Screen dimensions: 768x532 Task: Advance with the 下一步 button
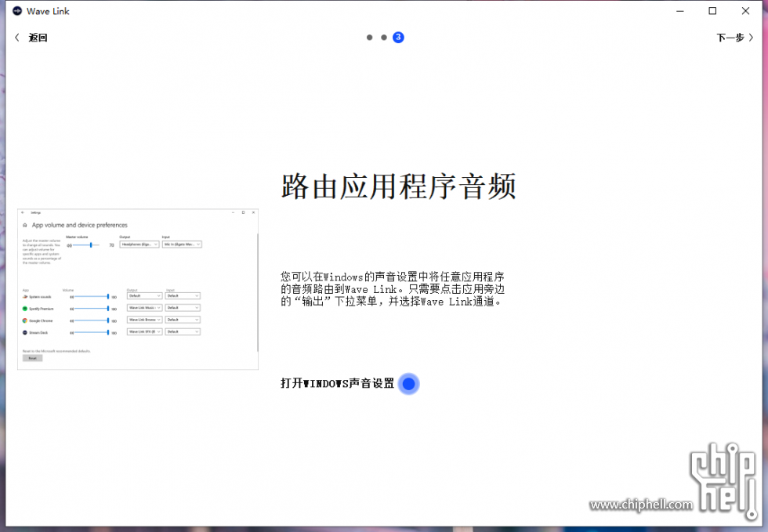tap(735, 38)
